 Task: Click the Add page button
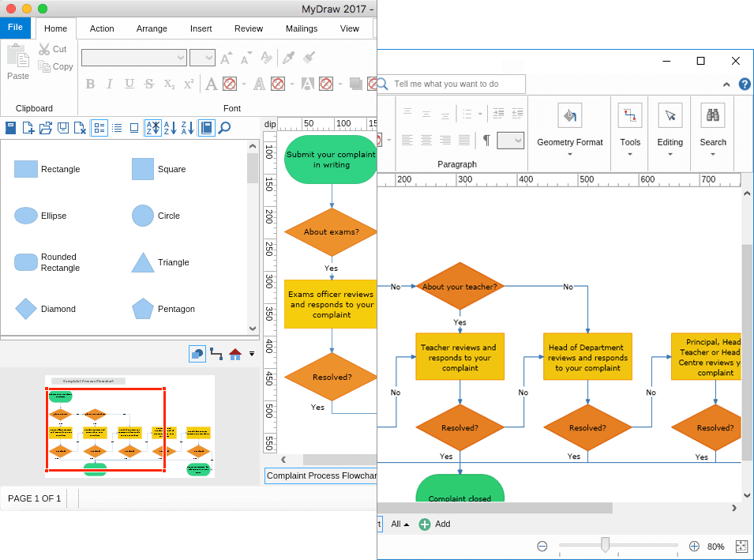[x=435, y=524]
